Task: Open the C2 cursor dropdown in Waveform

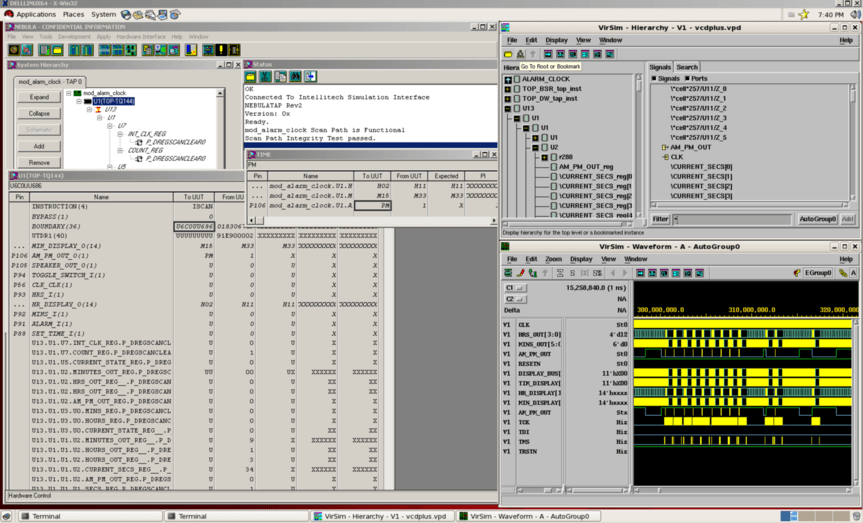Action: [x=515, y=299]
